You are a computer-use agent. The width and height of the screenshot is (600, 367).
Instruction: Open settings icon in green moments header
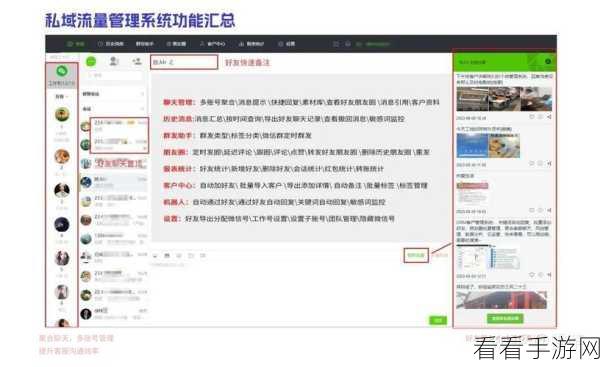point(548,61)
